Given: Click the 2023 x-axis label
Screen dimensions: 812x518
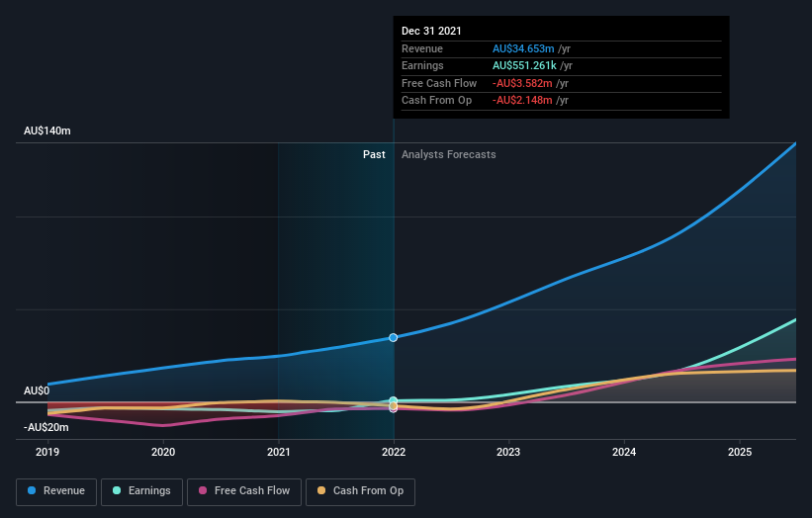Looking at the screenshot, I should coord(508,452).
